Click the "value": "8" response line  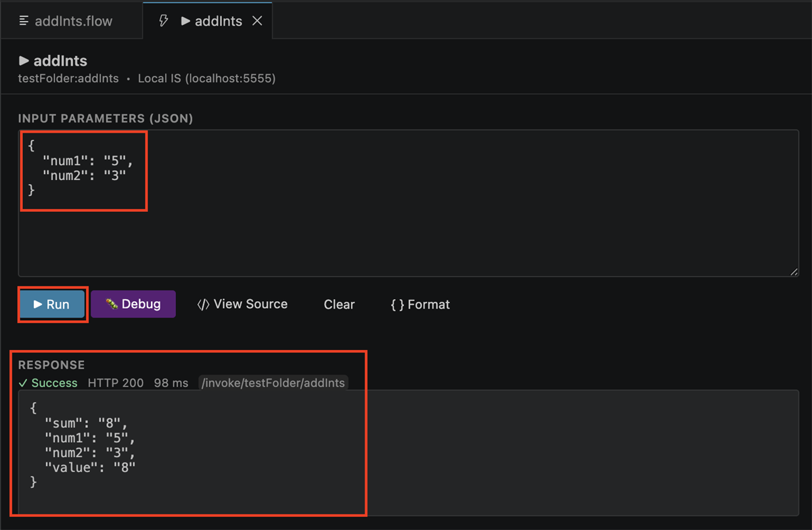coord(90,466)
